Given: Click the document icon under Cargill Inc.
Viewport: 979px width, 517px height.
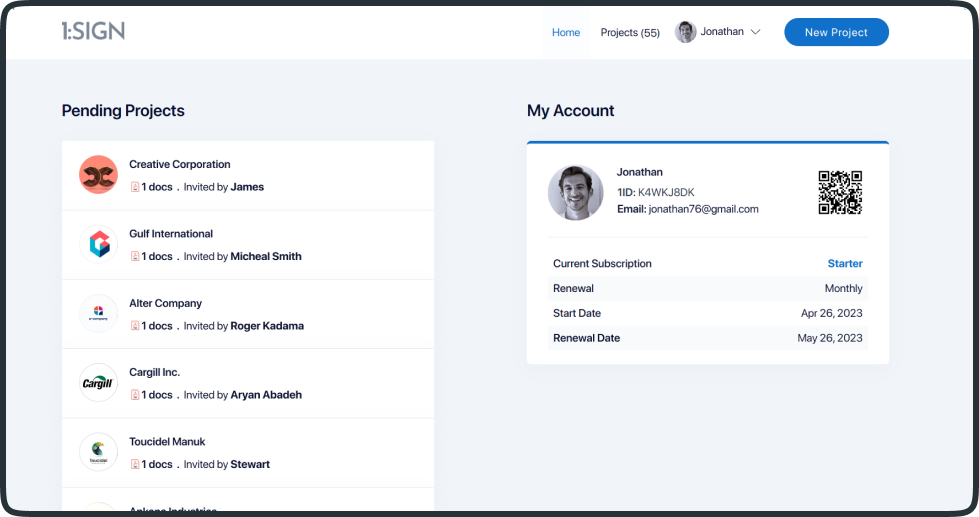Looking at the screenshot, I should [135, 395].
